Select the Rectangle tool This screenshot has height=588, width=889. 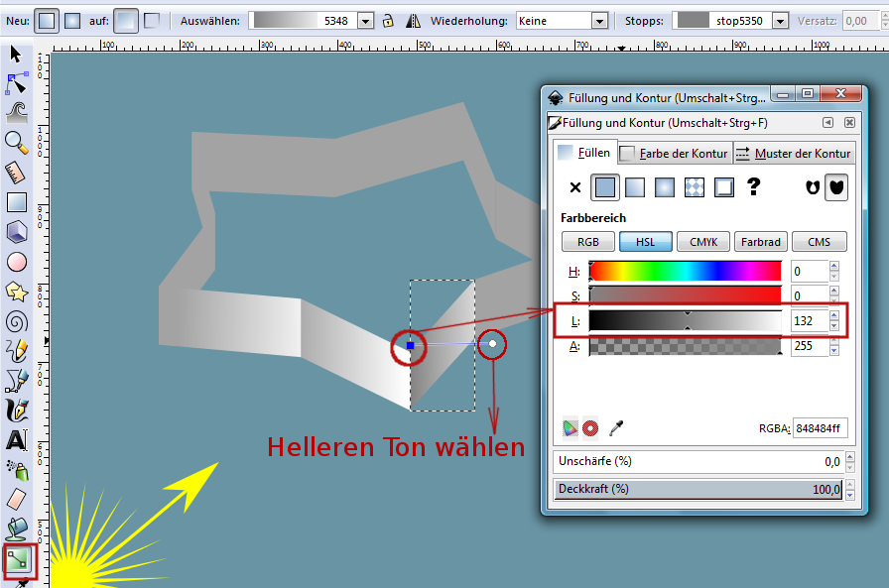point(17,202)
